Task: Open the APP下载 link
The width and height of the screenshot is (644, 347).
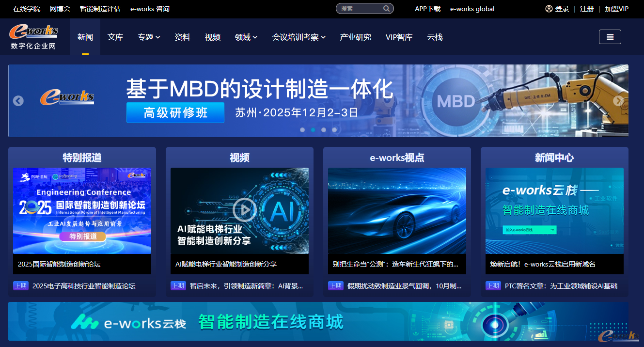Action: point(427,9)
